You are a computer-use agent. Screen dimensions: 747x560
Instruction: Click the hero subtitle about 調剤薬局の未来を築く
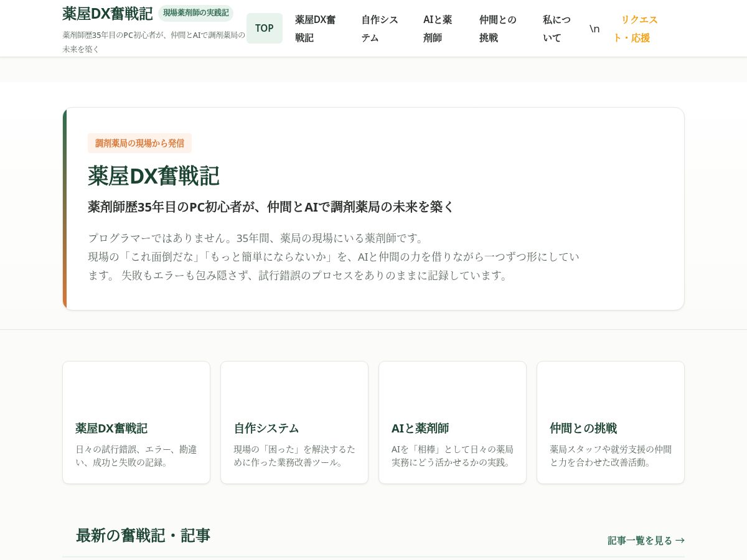(271, 207)
